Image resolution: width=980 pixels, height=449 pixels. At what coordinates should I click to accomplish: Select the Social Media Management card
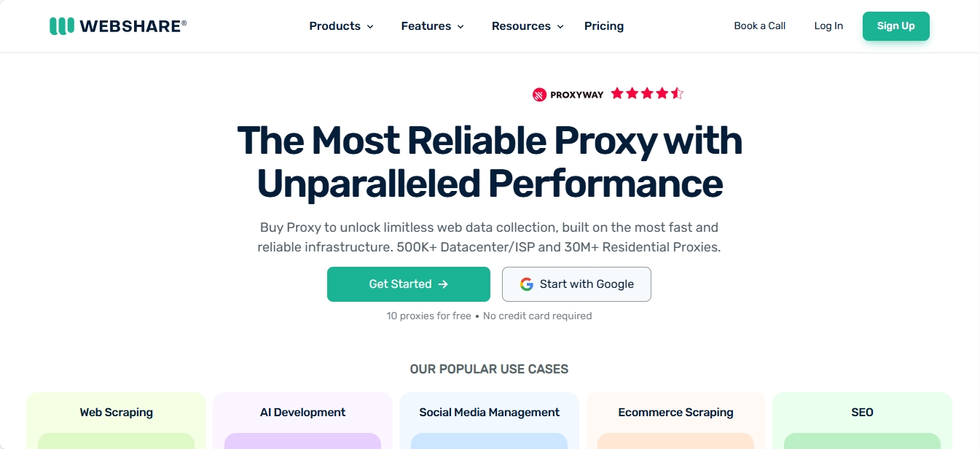click(x=490, y=421)
